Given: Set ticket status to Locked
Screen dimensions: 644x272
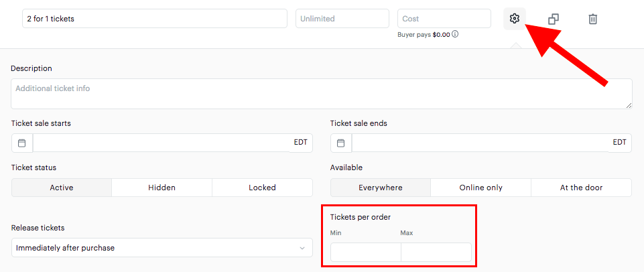Looking at the screenshot, I should coord(263,188).
